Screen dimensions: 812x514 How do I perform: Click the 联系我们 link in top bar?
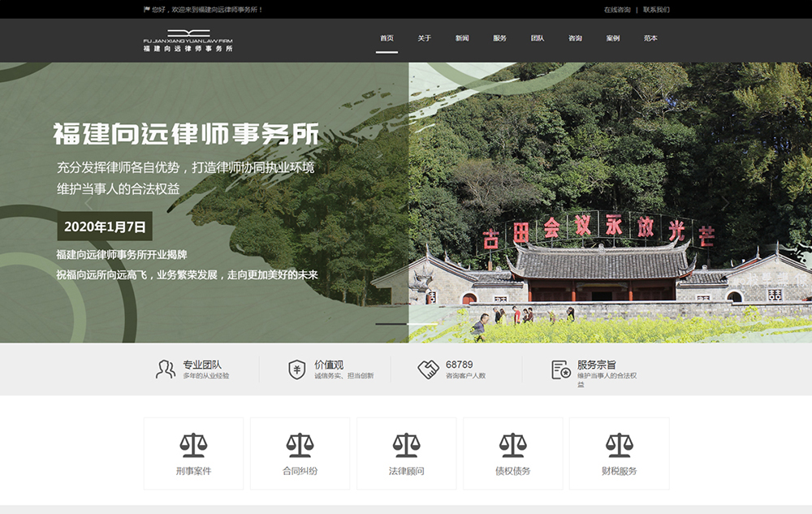point(656,10)
